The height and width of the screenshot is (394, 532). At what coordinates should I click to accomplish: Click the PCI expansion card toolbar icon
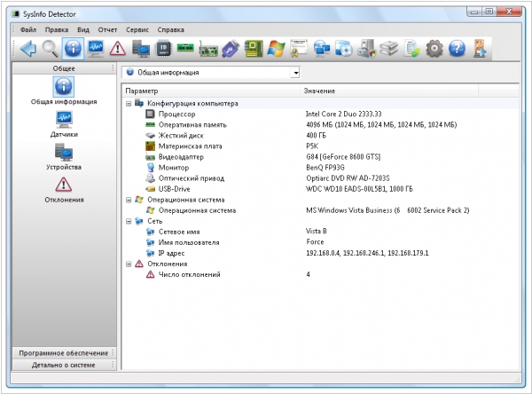(208, 50)
